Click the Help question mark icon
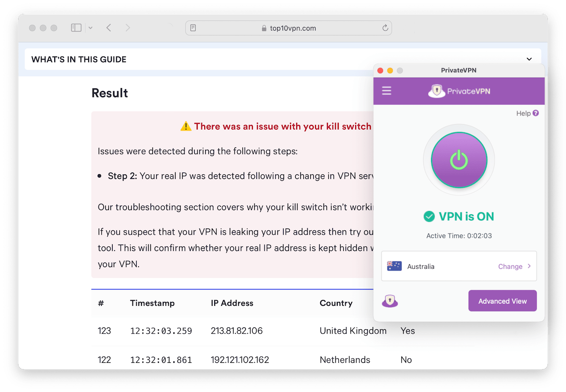This screenshot has height=392, width=566. 535,113
